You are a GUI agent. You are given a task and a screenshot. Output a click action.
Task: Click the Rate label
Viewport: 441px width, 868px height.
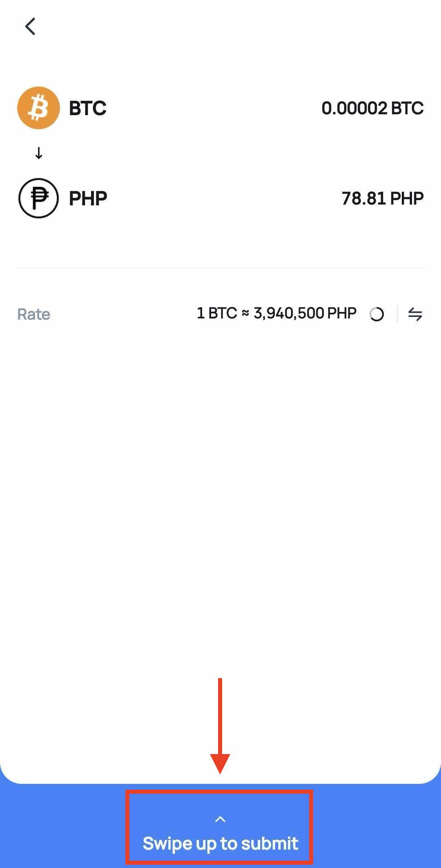[33, 314]
